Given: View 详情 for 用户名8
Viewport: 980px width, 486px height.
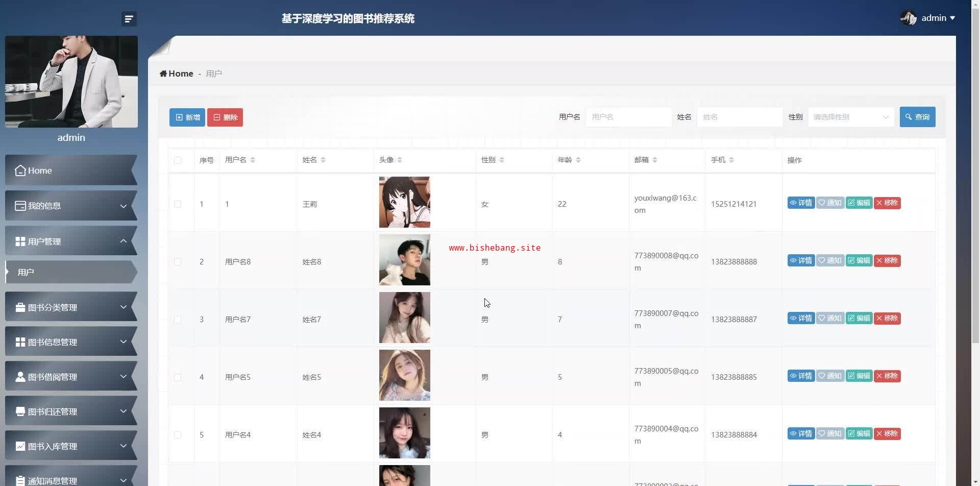Looking at the screenshot, I should pos(801,261).
